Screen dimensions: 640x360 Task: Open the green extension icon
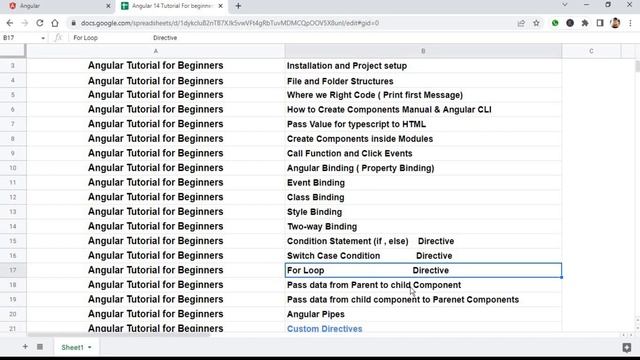point(555,23)
